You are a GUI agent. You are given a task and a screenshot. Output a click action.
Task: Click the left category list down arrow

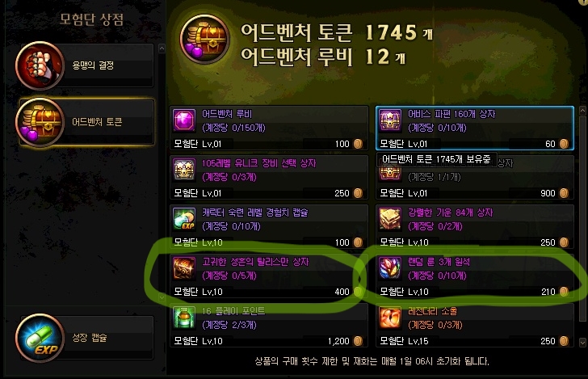pyautogui.click(x=162, y=298)
